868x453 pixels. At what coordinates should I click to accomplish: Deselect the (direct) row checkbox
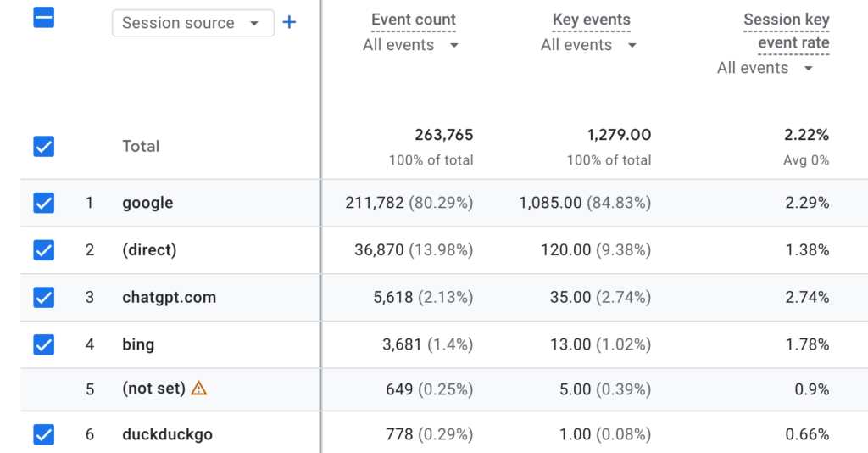click(43, 250)
